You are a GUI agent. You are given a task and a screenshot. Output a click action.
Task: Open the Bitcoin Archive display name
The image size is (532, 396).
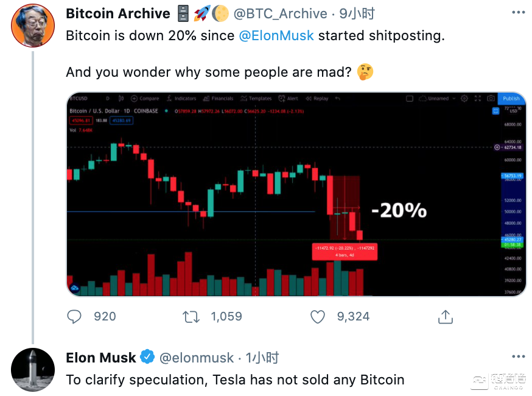[117, 13]
